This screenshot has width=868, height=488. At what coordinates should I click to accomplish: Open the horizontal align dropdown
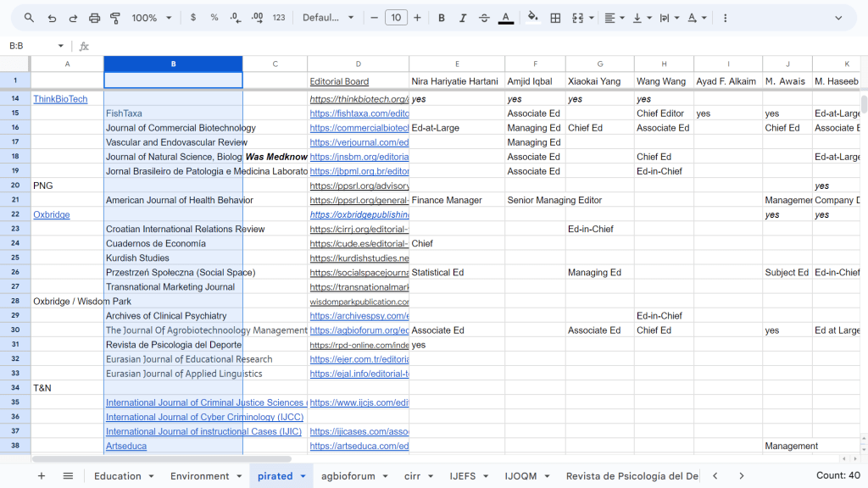click(x=615, y=18)
